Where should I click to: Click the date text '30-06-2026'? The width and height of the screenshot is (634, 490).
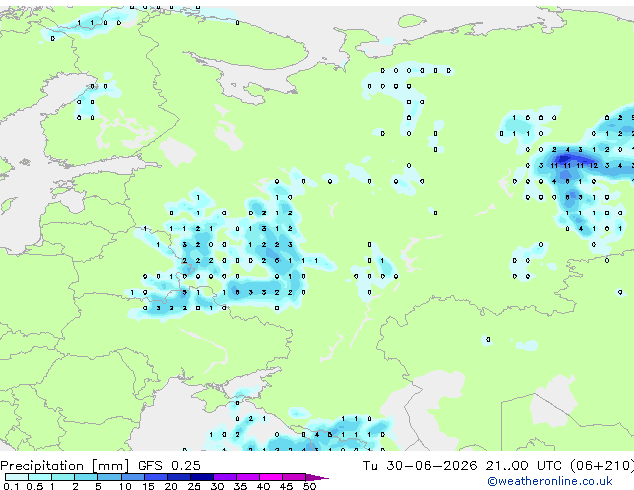coord(431,465)
